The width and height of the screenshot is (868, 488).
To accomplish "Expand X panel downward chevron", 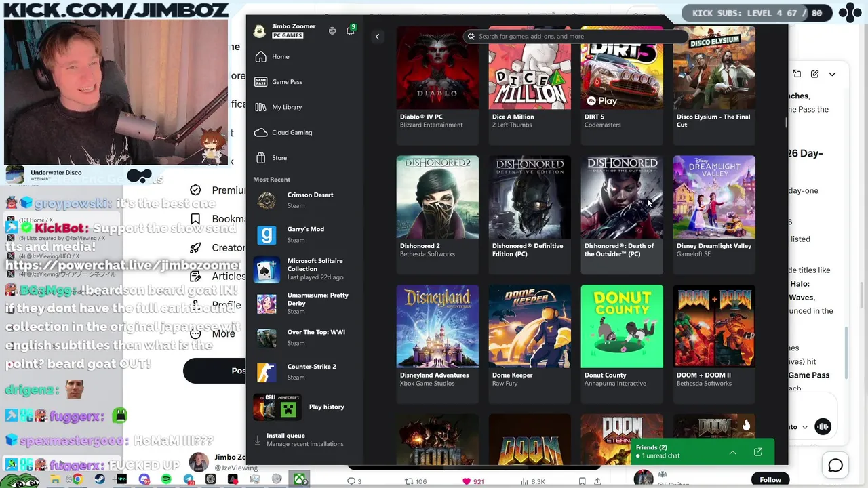I will pos(832,74).
